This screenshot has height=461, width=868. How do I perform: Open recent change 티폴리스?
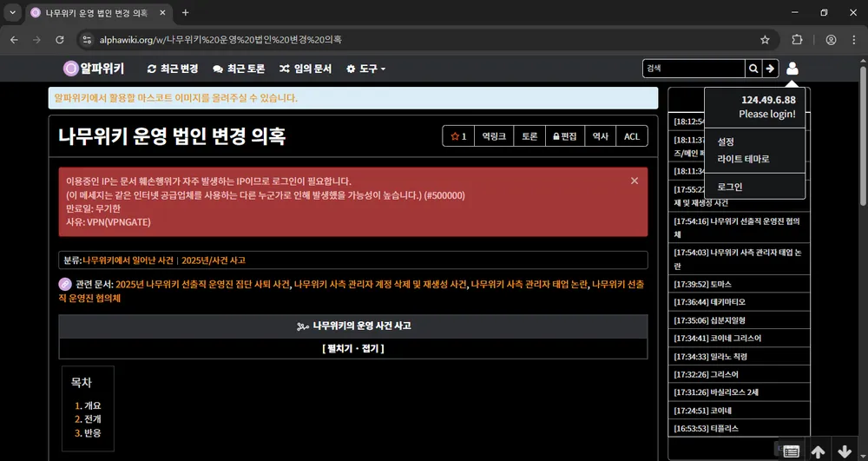click(x=739, y=428)
